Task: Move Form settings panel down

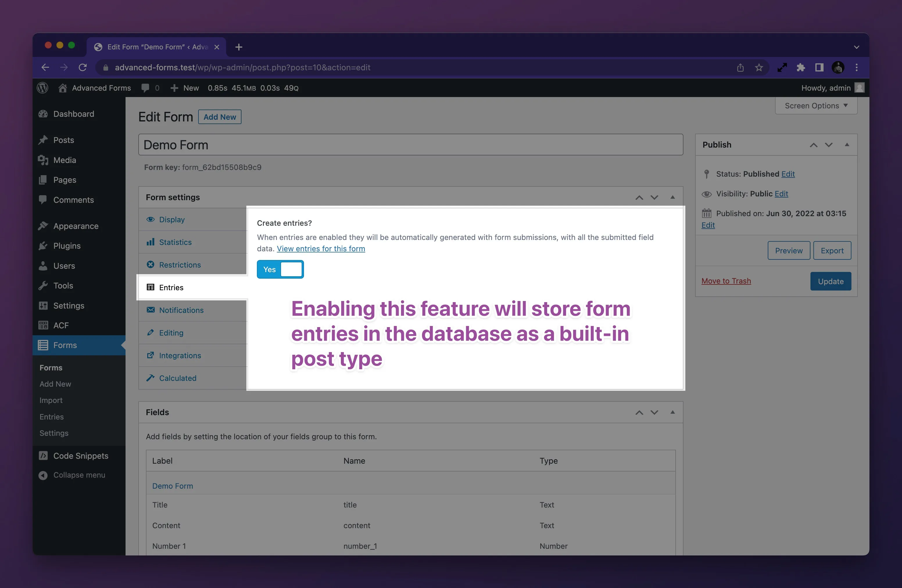Action: click(x=654, y=197)
